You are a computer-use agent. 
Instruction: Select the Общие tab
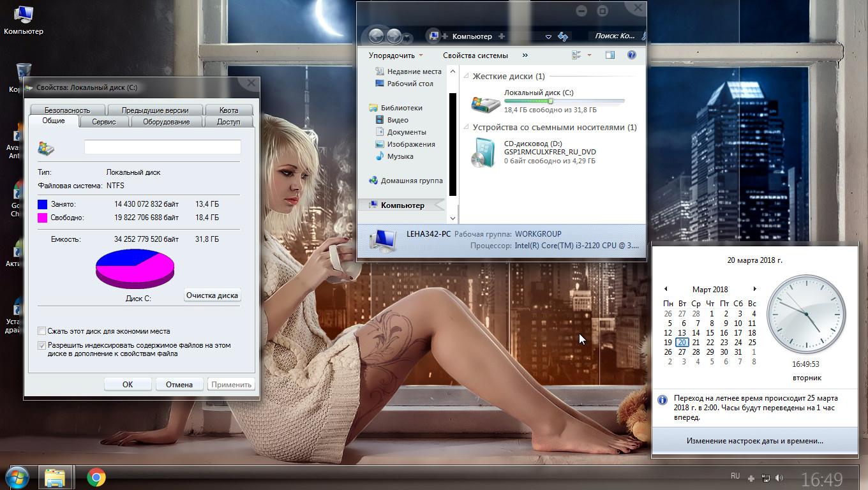coord(54,121)
